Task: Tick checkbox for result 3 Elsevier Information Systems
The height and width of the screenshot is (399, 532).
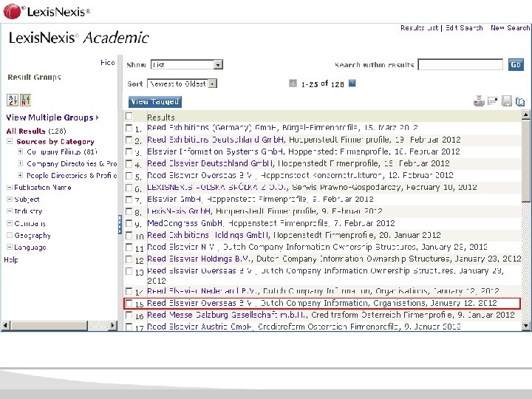Action: 129,151
